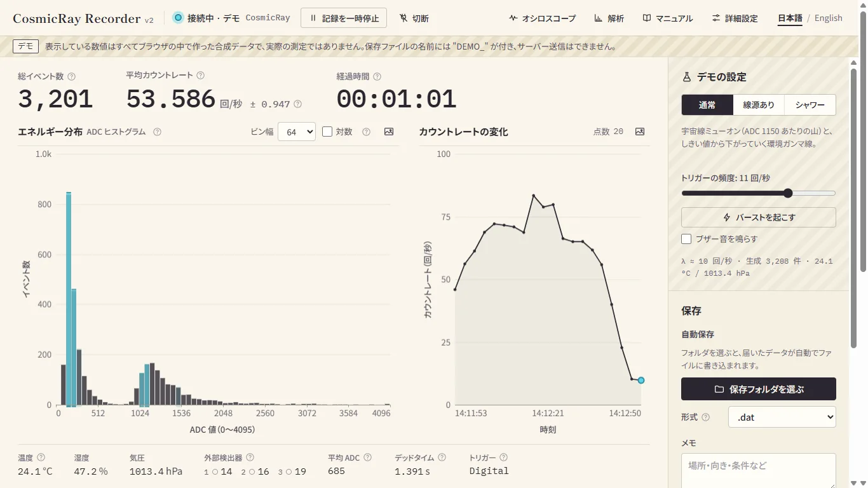Click トリガーの頻度 slider
This screenshot has height=488, width=868.
(759, 193)
